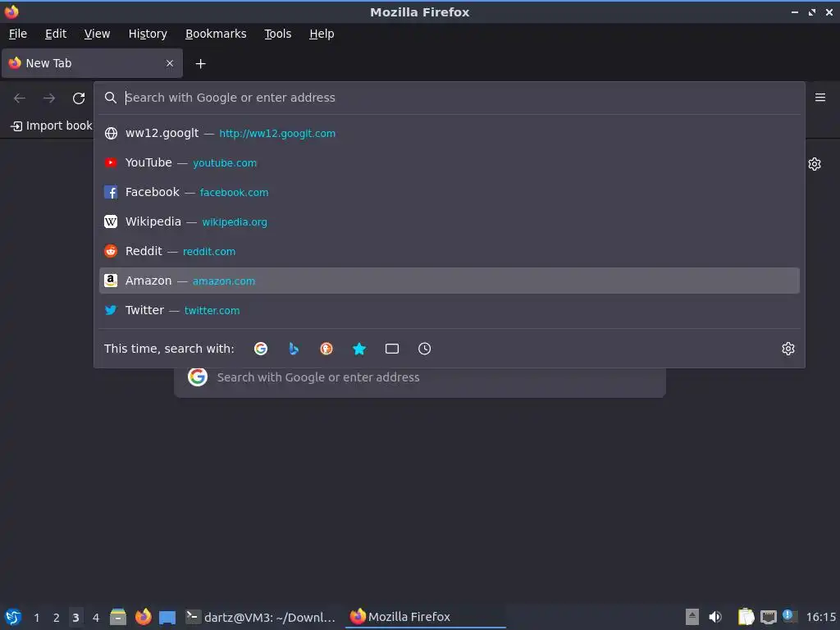Close the New Tab tab
Image resolution: width=840 pixels, height=630 pixels.
point(170,63)
